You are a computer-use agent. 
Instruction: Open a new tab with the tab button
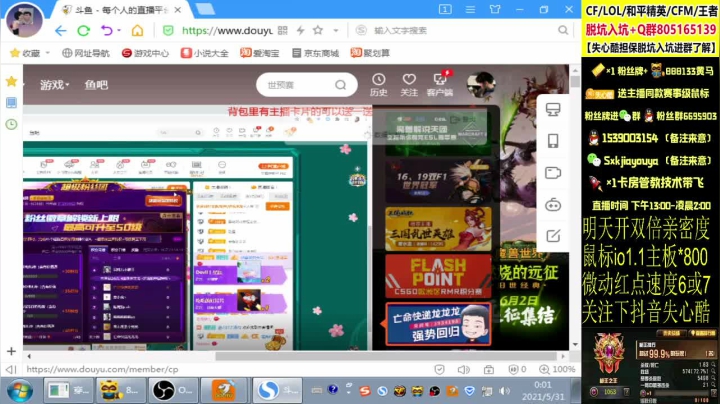pyautogui.click(x=205, y=9)
